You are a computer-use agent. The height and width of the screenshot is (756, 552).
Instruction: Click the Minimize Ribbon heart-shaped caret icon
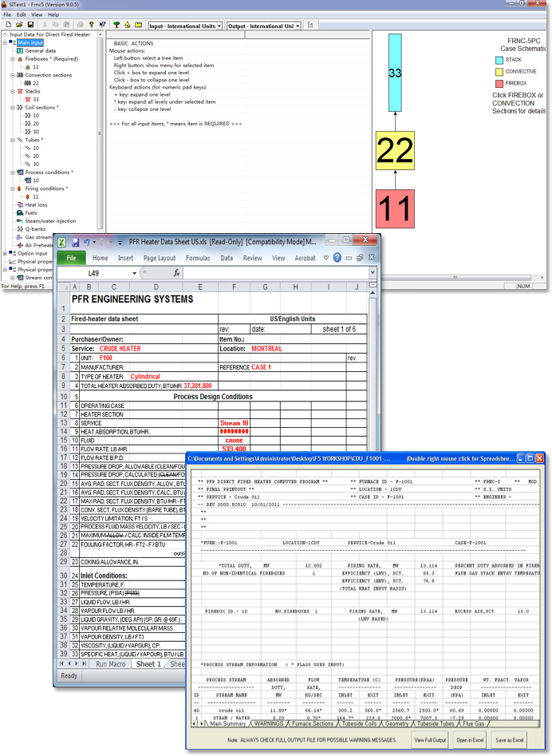point(326,258)
